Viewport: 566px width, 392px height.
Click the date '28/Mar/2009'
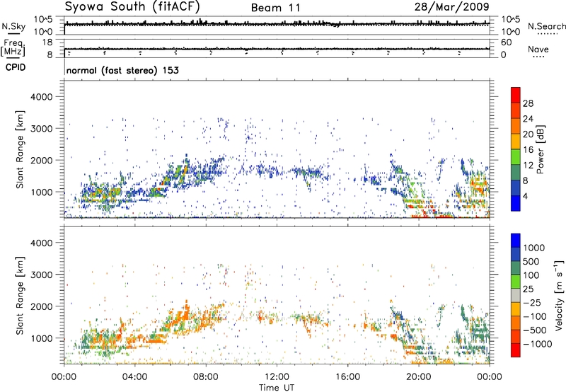(451, 7)
